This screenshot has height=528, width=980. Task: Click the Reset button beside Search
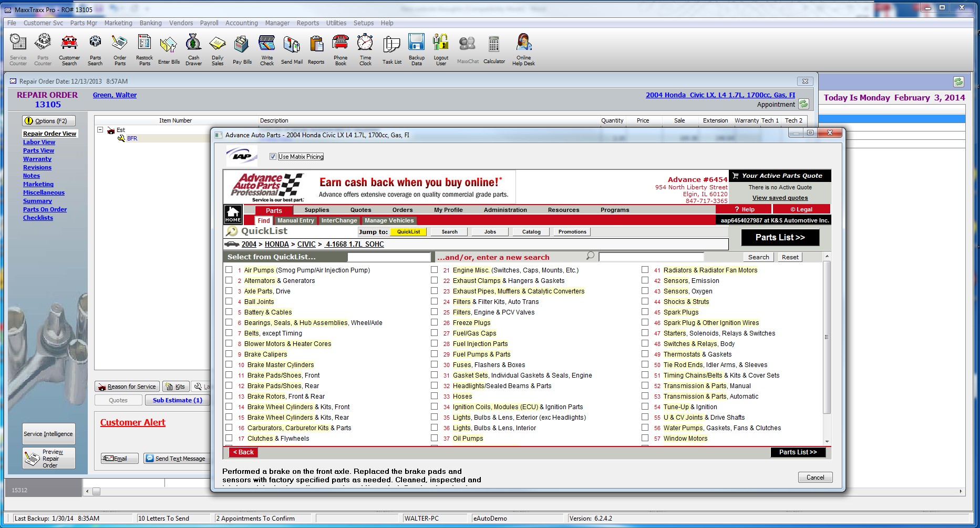click(790, 257)
